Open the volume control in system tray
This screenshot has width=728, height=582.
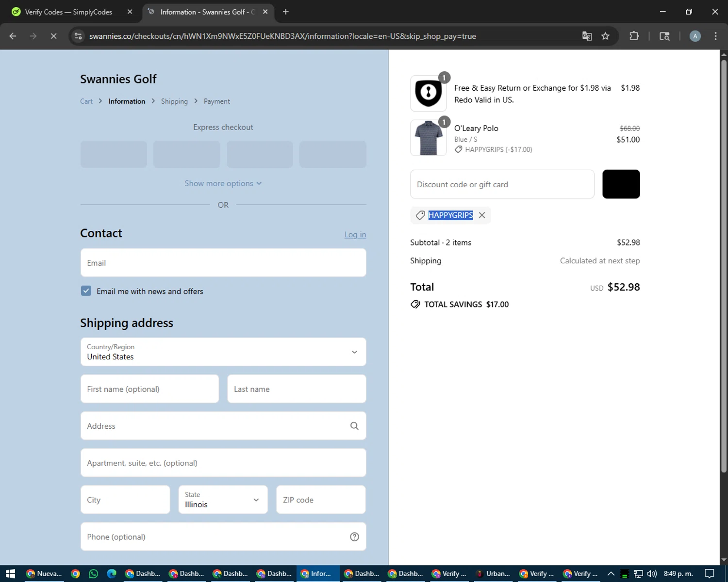pos(652,574)
